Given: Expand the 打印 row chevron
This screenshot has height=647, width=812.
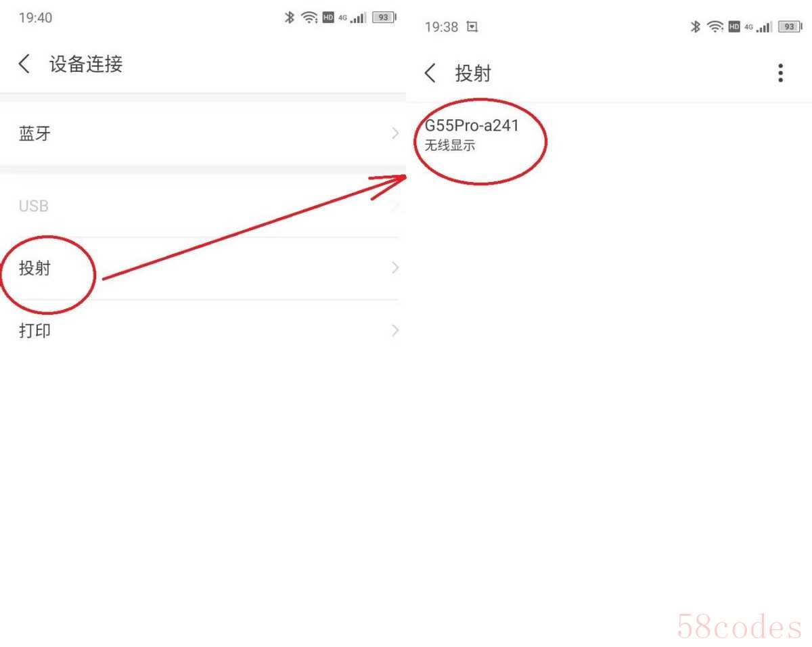Looking at the screenshot, I should click(395, 330).
